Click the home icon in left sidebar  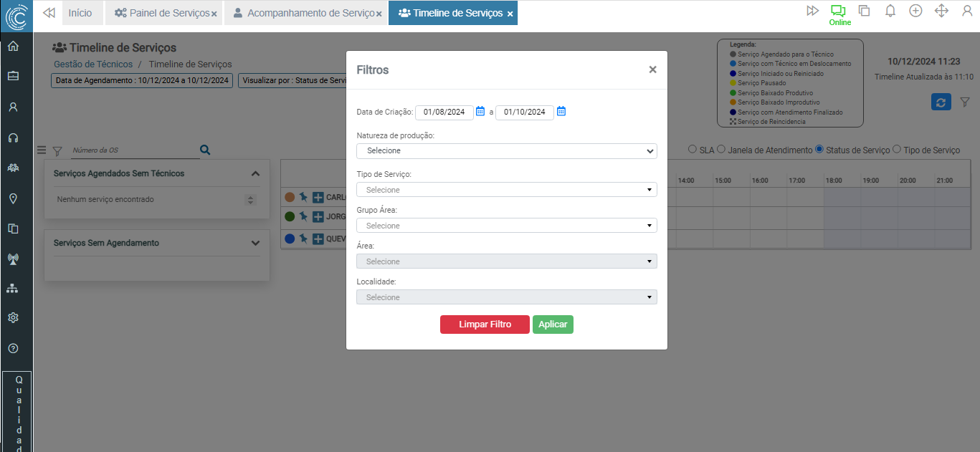click(13, 47)
